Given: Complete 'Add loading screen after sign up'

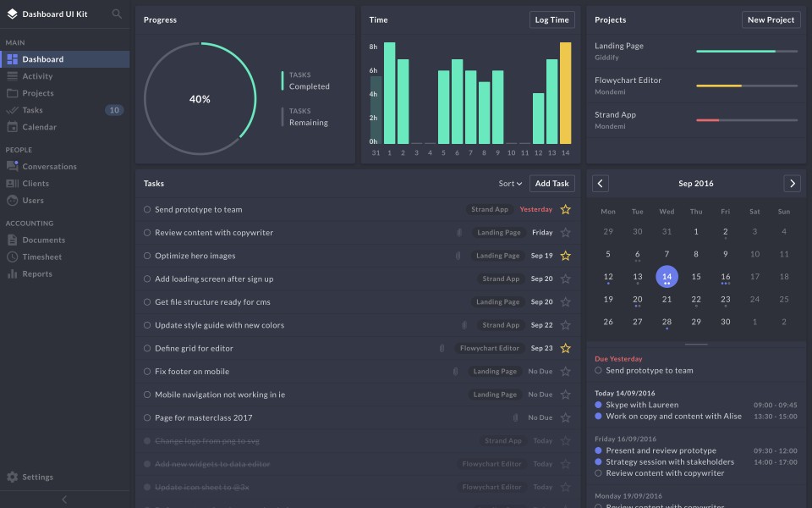Looking at the screenshot, I should (x=147, y=279).
